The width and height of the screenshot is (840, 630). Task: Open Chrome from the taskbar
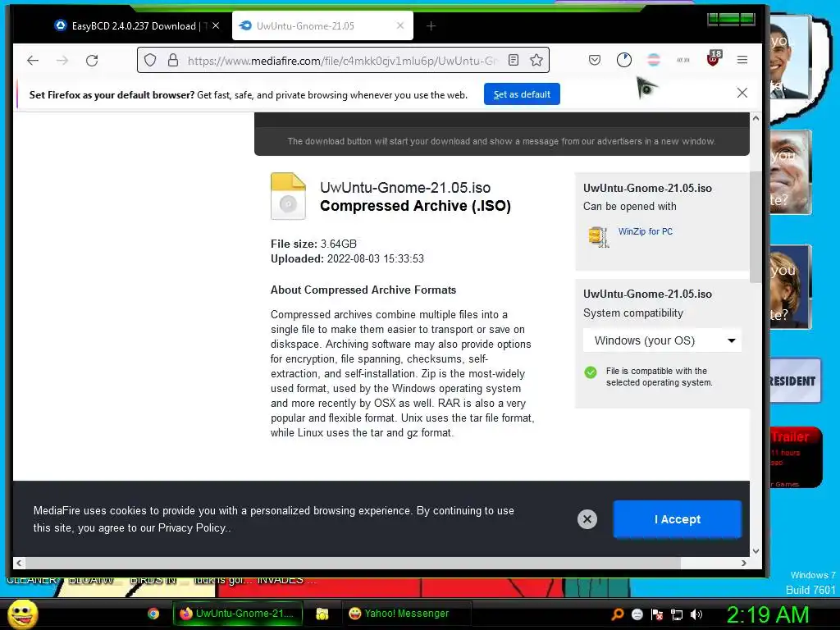(x=153, y=614)
